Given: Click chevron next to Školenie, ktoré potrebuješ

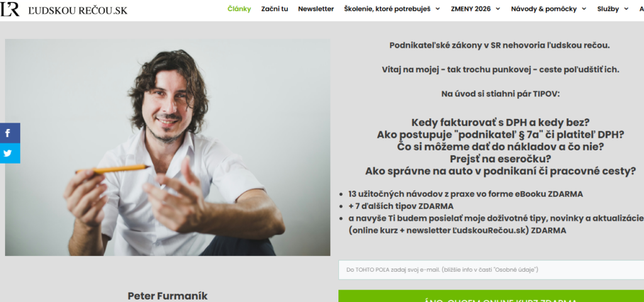Looking at the screenshot, I should 438,9.
